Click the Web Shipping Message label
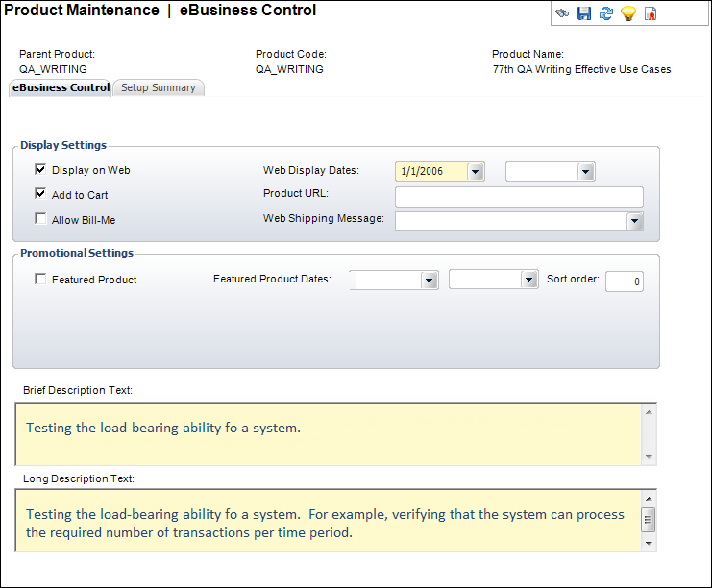This screenshot has width=712, height=588. tap(323, 218)
